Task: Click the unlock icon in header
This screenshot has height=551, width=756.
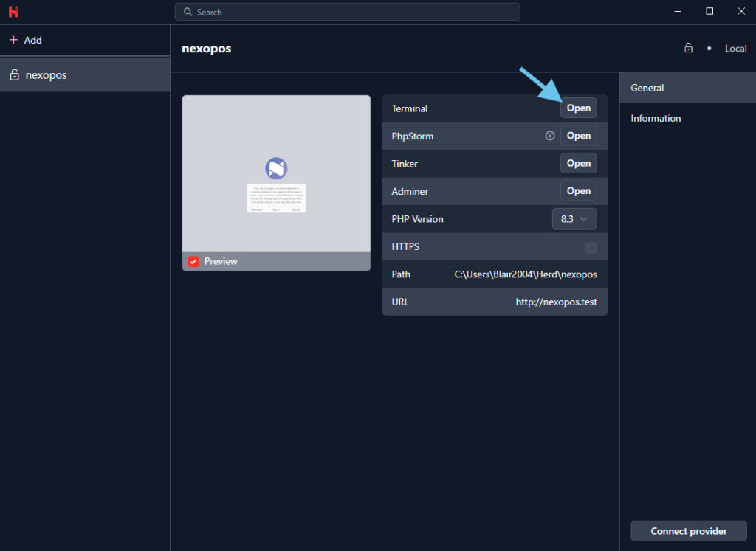Action: coord(689,48)
